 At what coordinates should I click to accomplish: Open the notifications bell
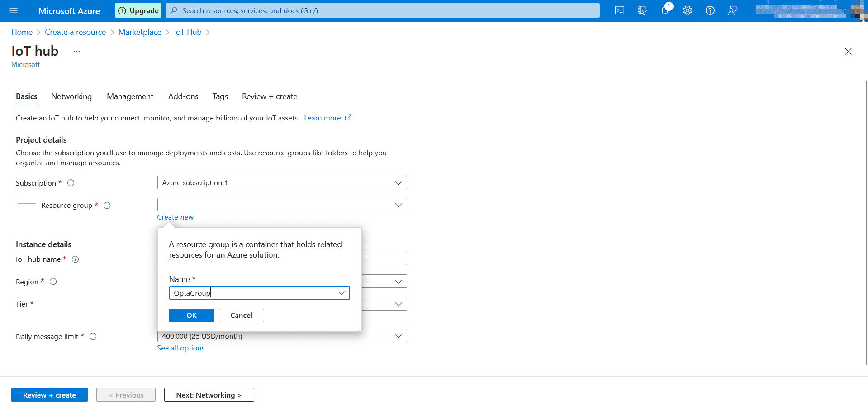pos(664,10)
